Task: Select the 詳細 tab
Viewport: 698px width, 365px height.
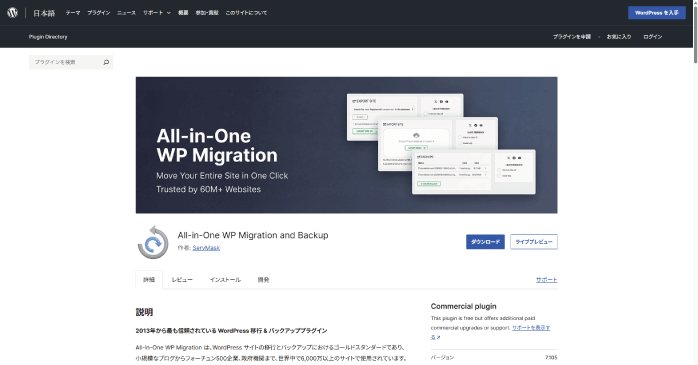Action: pyautogui.click(x=149, y=280)
